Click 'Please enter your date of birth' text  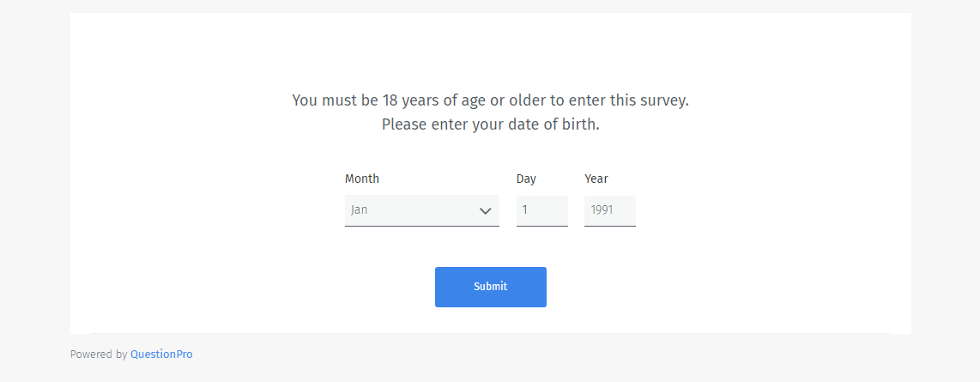pos(490,124)
